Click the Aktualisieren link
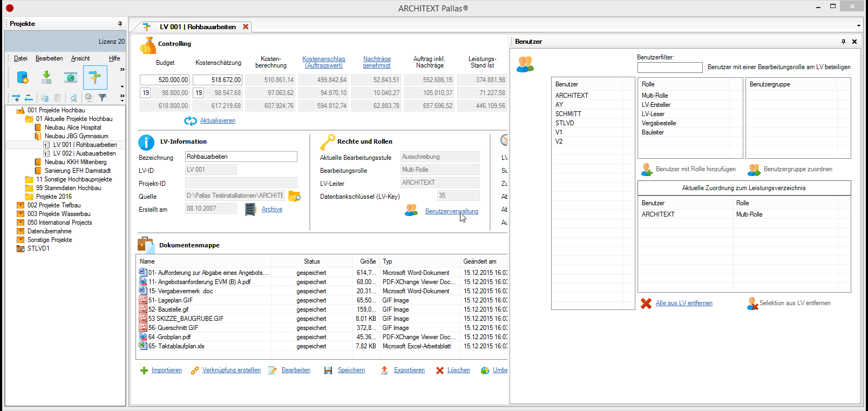 point(218,121)
